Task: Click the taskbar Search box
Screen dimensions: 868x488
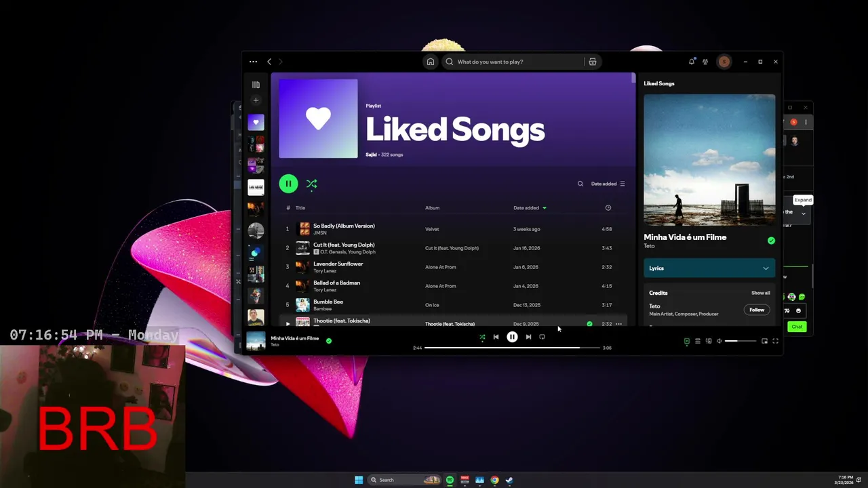Action: coord(404,480)
